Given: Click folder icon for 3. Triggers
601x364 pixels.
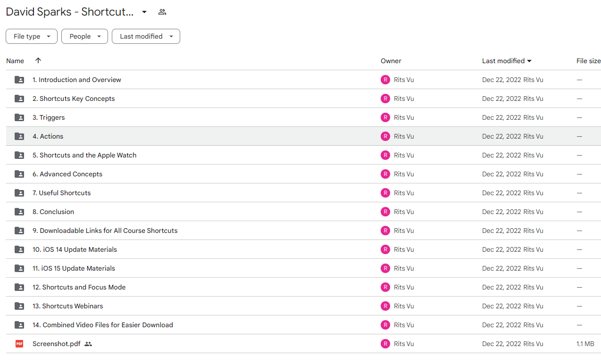Looking at the screenshot, I should [x=19, y=117].
